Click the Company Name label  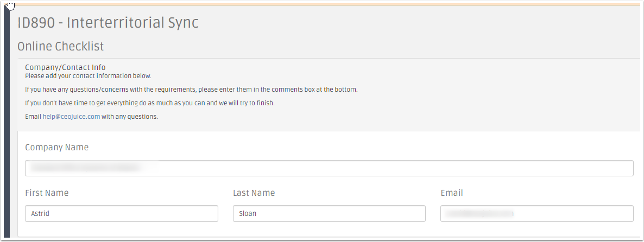click(56, 147)
